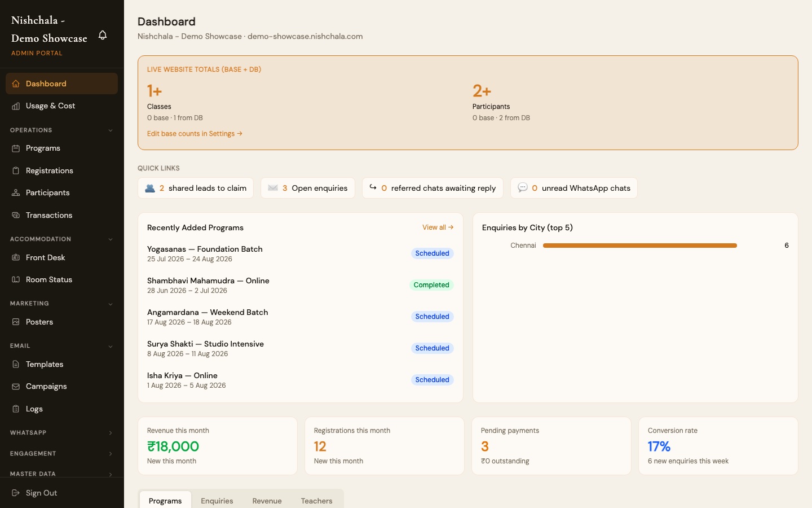Screen dimensions: 812x508
Task: Click the Campaigns envelope icon
Action: 16,387
